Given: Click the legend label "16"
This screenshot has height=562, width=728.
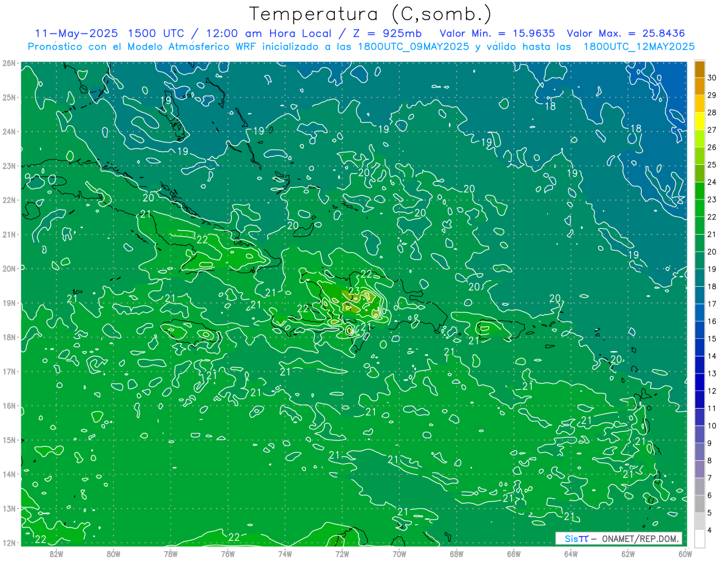Looking at the screenshot, I should (712, 321).
